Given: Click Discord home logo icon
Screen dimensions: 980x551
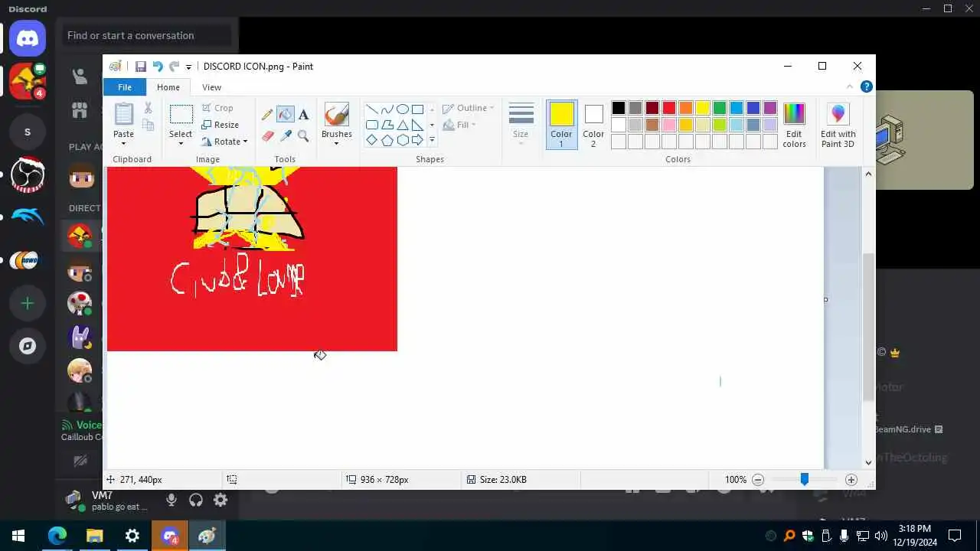Looking at the screenshot, I should [28, 37].
